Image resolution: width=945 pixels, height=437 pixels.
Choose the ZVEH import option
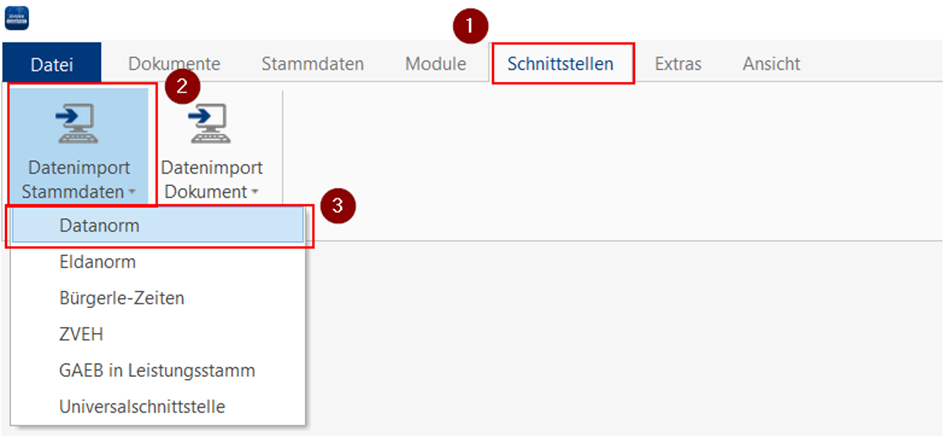(81, 334)
